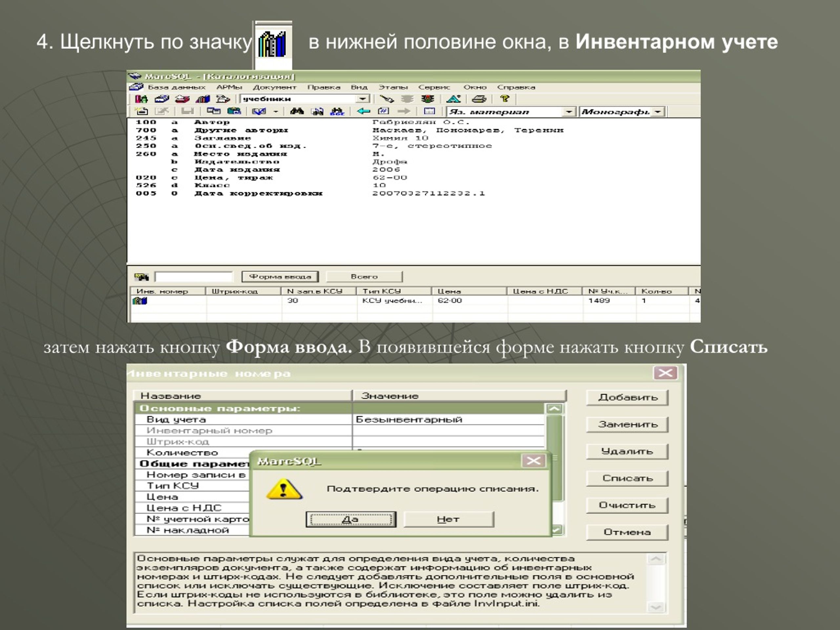Click the red stamp-like icon in upper toolbar
Viewport: 840px width, 630px height.
182,99
